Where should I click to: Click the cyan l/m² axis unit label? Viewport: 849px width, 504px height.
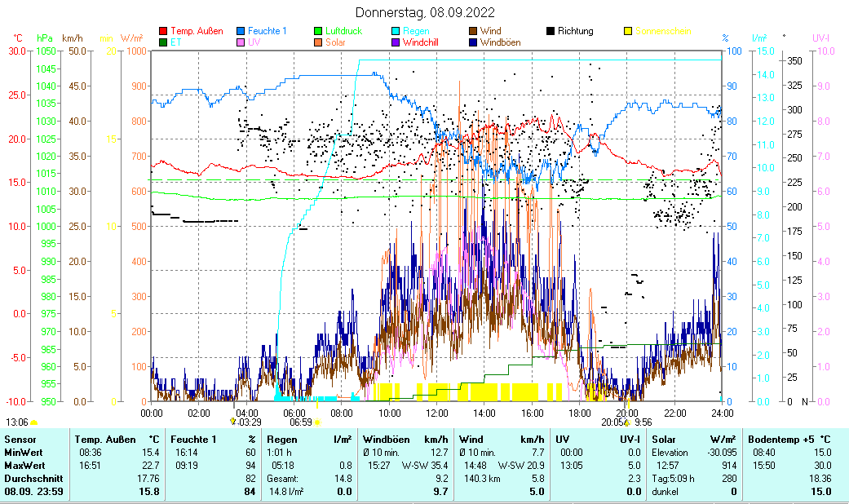click(x=759, y=38)
